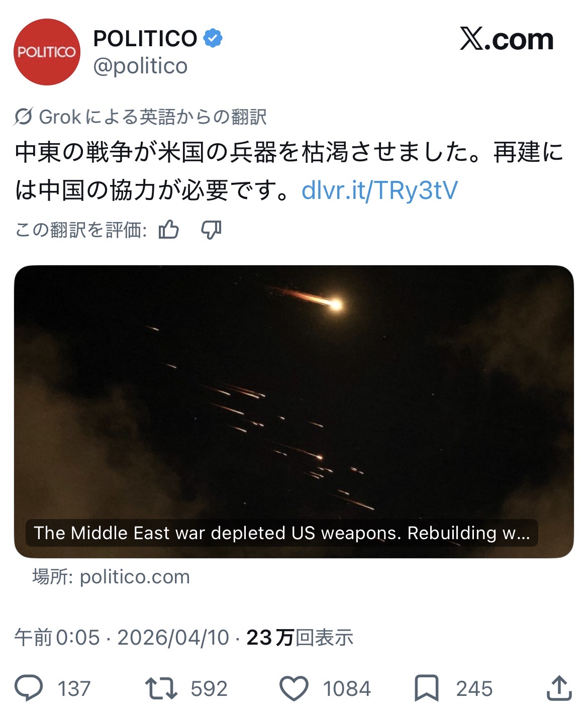588x716 pixels.
Task: Click the Grokによる英語からの翻訳 label
Action: pyautogui.click(x=153, y=117)
